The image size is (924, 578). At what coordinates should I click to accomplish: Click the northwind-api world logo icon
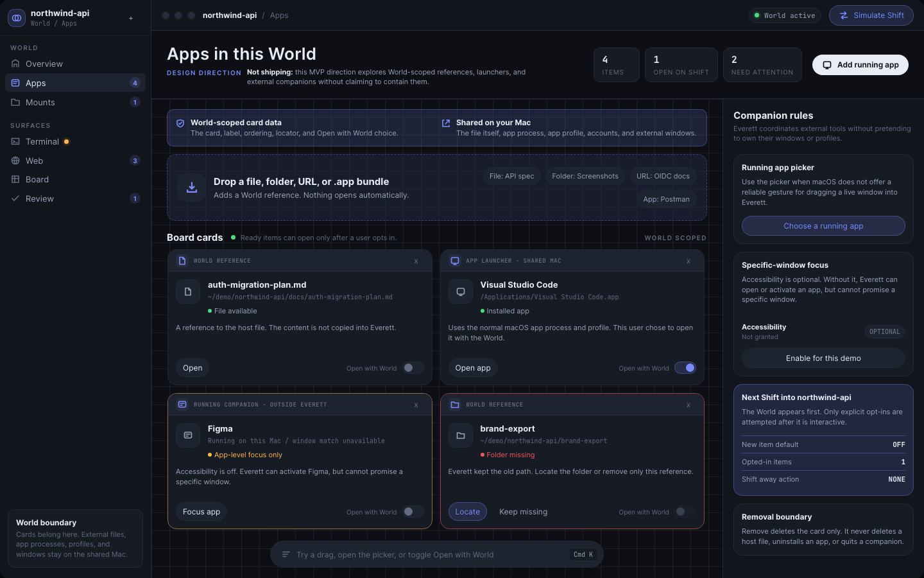17,18
